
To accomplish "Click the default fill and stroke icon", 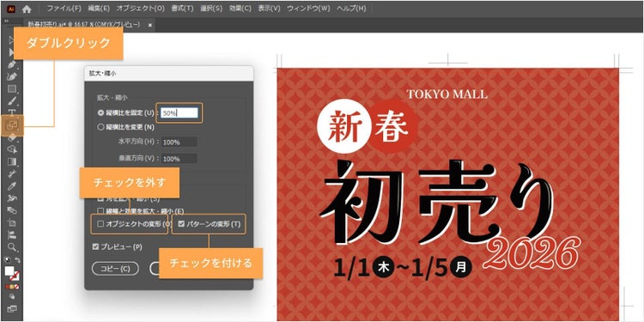I will pyautogui.click(x=7, y=260).
